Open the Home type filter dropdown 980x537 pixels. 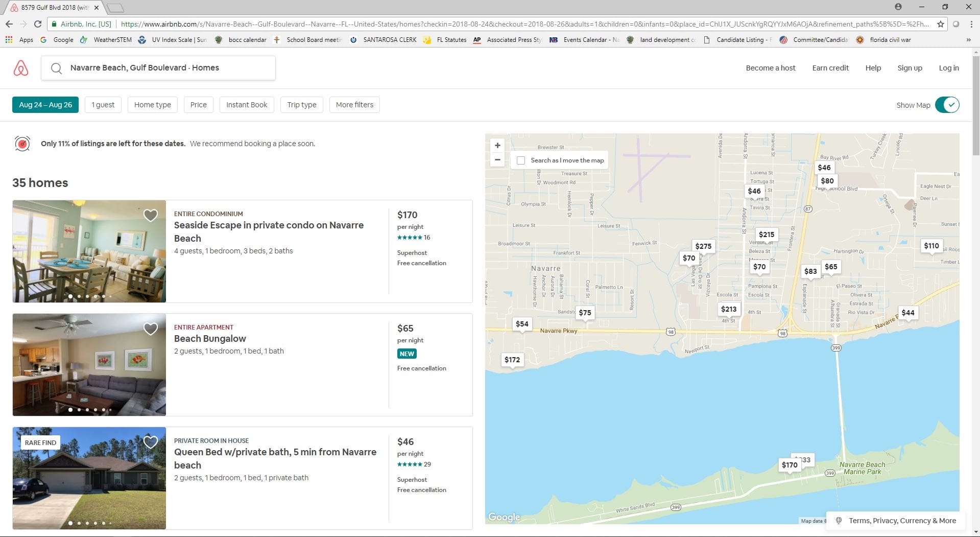pos(152,105)
